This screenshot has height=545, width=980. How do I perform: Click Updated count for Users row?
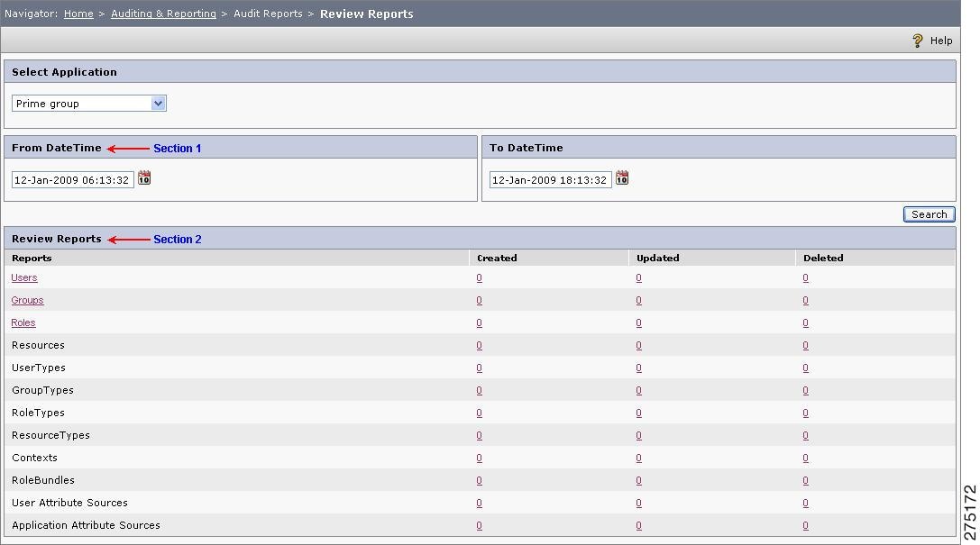[638, 277]
